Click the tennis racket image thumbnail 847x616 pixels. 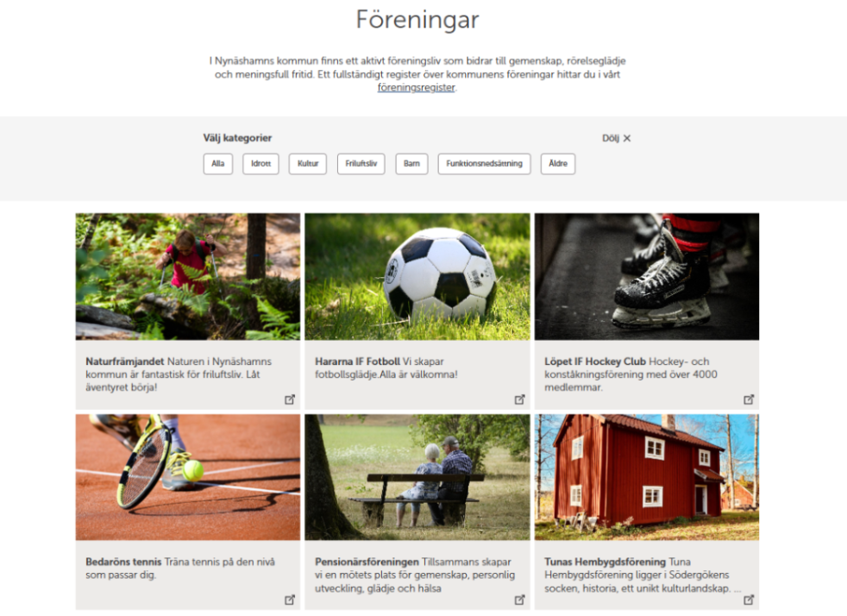coord(188,477)
